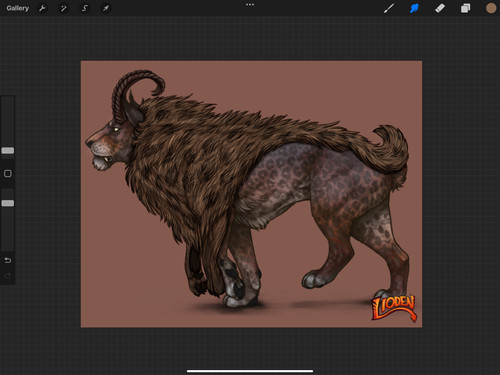Image resolution: width=500 pixels, height=375 pixels.
Task: Open the active color picker circle
Action: [491, 8]
